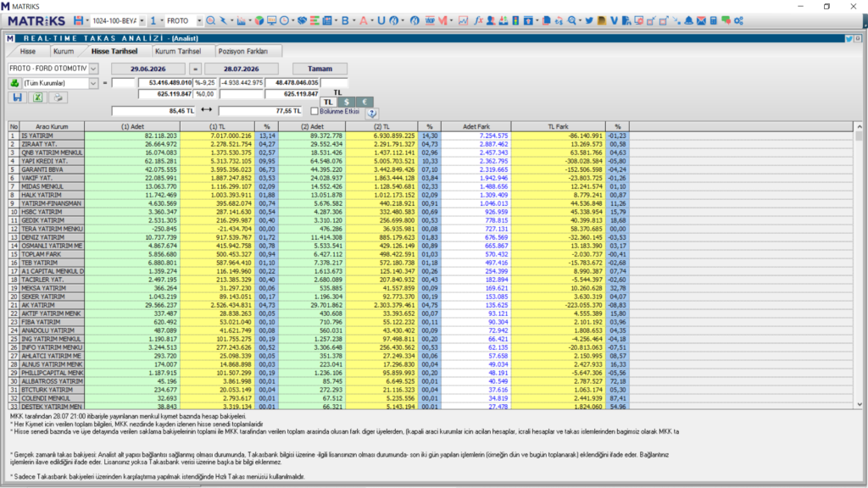Screen dimensions: 868x488
Task: Click the blue B icon in the toolbar
Action: pyautogui.click(x=345, y=20)
